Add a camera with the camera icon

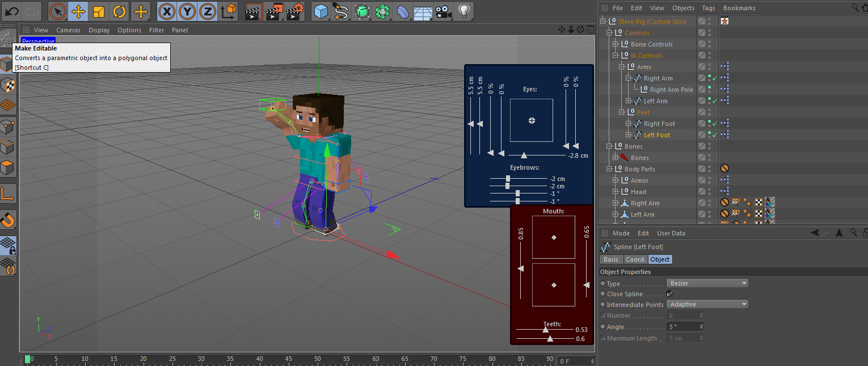[x=444, y=11]
